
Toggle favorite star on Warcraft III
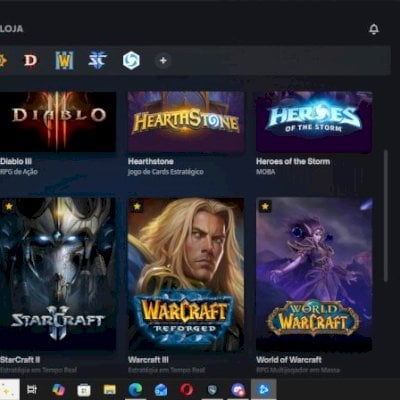point(137,207)
